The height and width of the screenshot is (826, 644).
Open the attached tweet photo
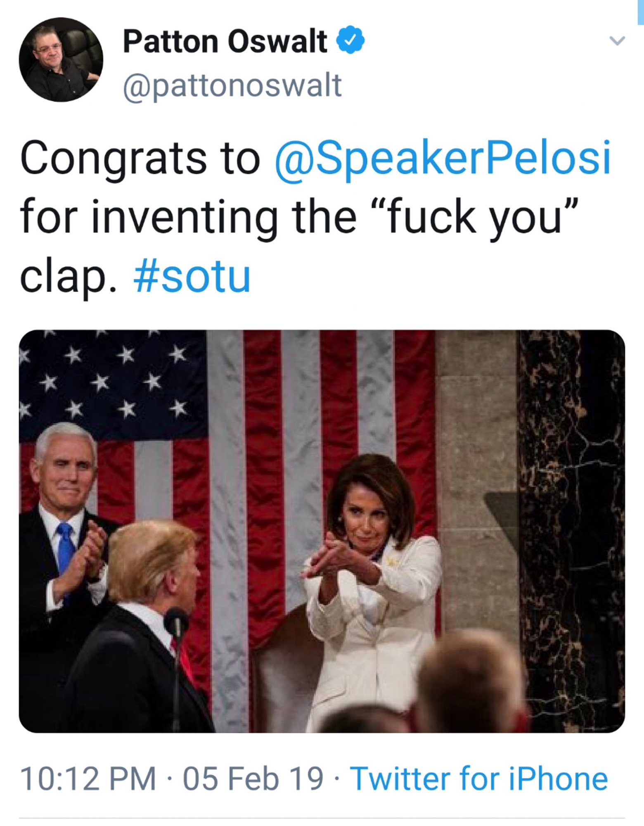tap(322, 532)
